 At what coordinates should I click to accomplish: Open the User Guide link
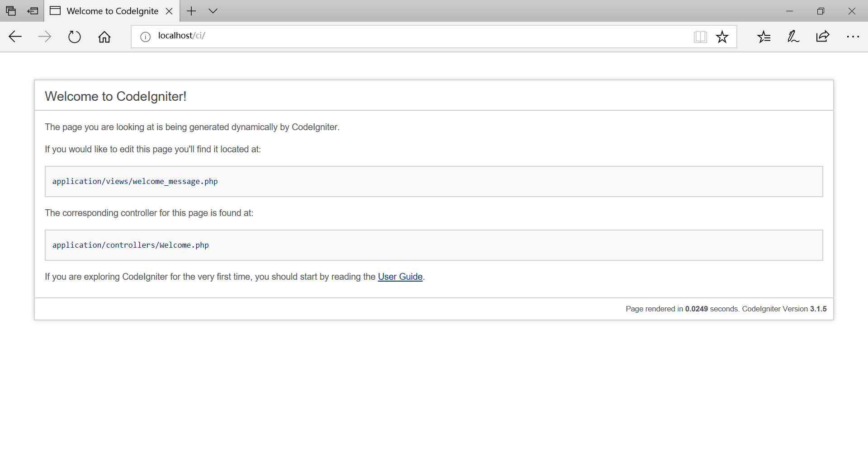(x=400, y=277)
